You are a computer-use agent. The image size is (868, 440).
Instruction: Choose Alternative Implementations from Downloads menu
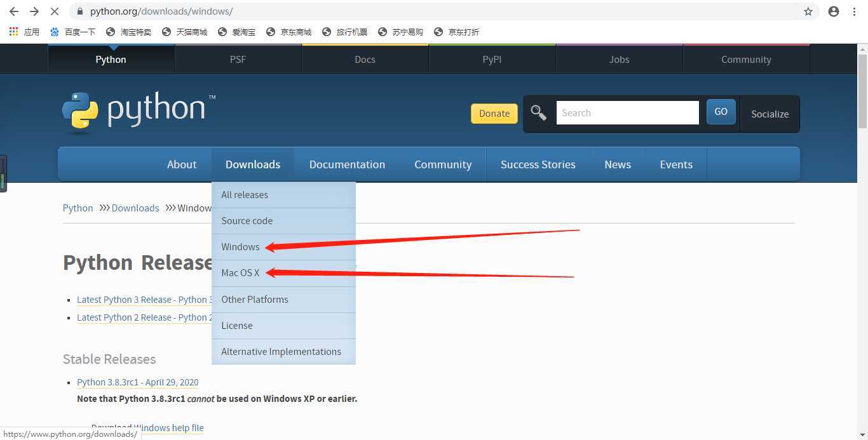click(283, 352)
